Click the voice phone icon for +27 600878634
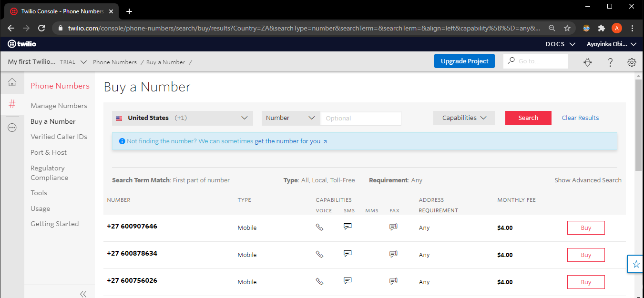The height and width of the screenshot is (298, 644). (319, 254)
